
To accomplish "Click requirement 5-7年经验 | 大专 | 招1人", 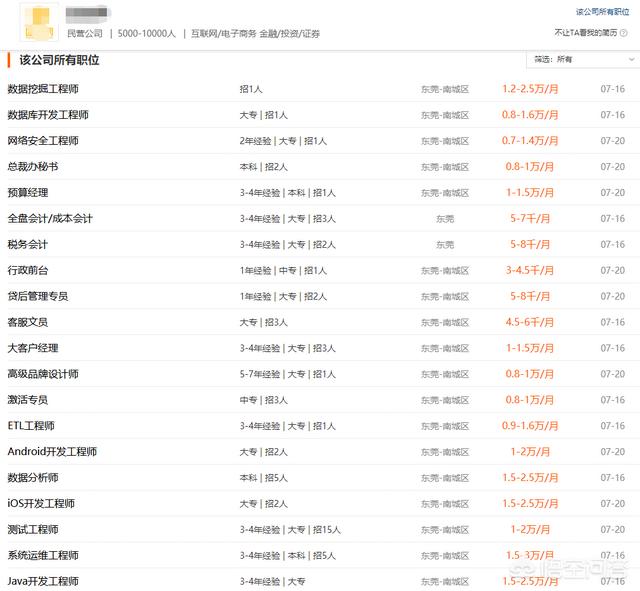I will 288,374.
